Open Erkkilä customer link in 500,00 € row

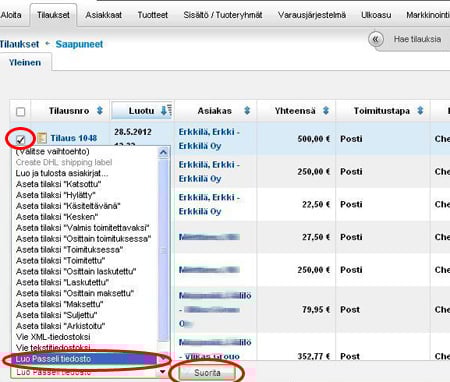pos(209,139)
